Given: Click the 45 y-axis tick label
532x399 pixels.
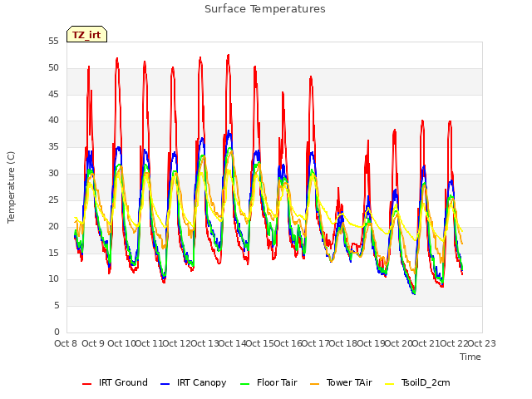Looking at the screenshot, I should tap(53, 94).
